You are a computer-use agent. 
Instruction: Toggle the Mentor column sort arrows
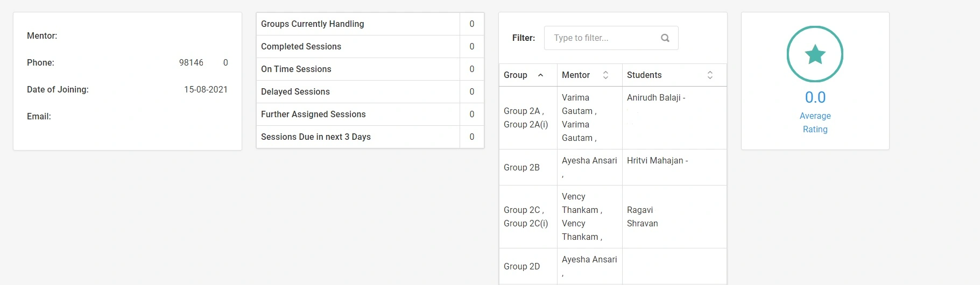coord(605,75)
